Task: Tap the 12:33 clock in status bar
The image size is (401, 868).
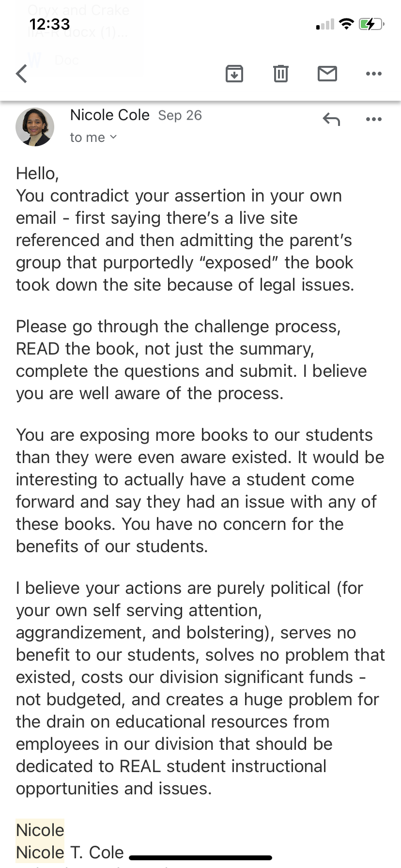Action: pos(49,24)
